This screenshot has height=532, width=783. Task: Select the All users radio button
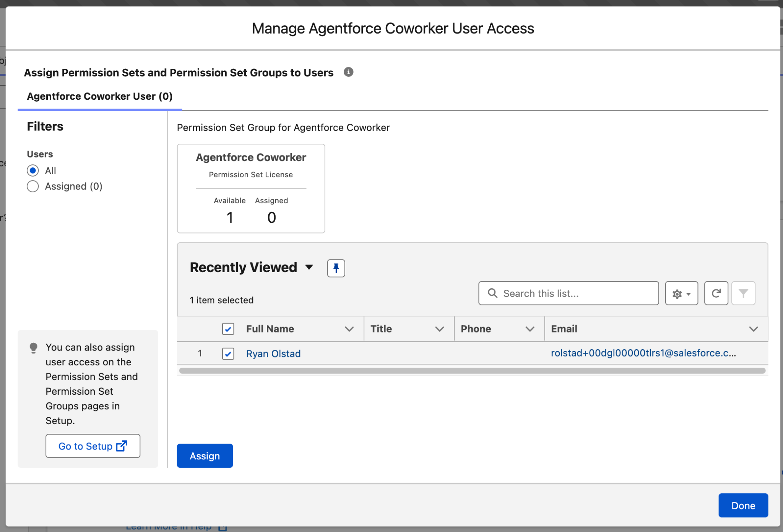point(33,170)
